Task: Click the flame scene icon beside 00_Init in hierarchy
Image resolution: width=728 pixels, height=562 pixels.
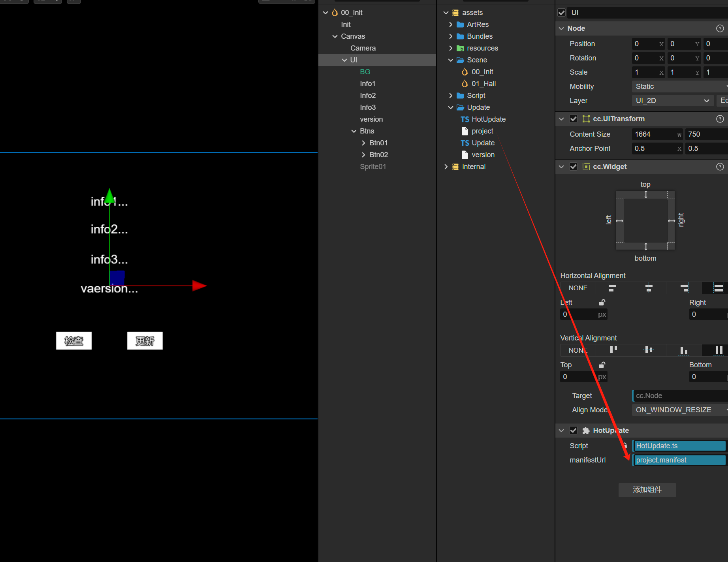Action: click(335, 13)
